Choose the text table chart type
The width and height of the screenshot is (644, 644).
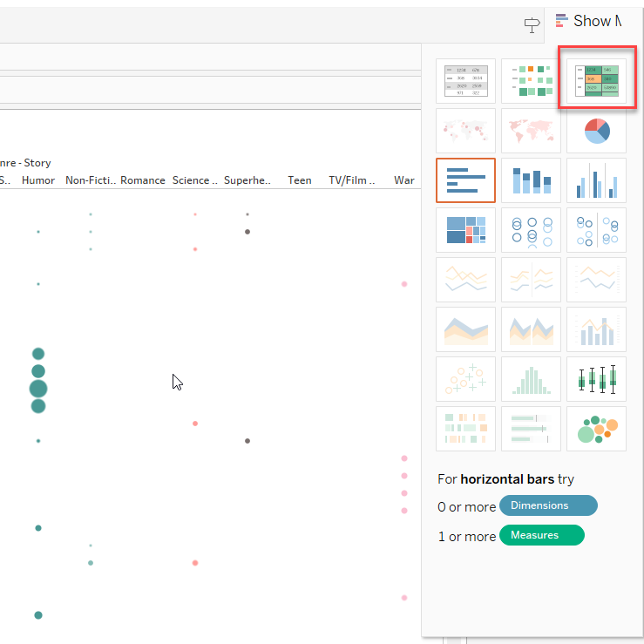tap(465, 80)
